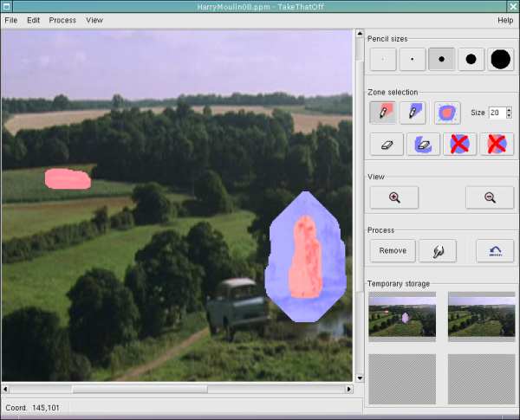The height and width of the screenshot is (420, 520).
Task: Click the window menu icon in title bar
Action: [6, 6]
